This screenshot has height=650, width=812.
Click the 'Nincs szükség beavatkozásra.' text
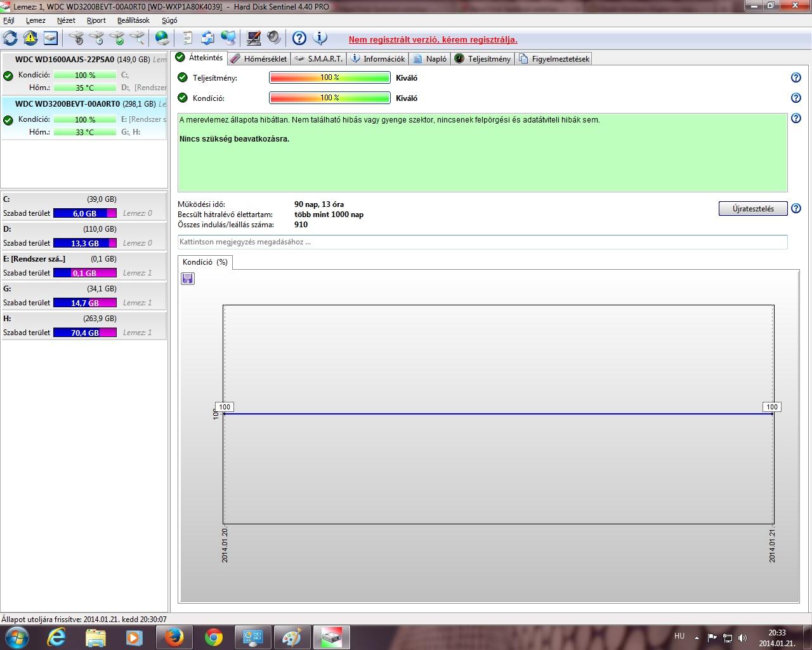tap(234, 138)
